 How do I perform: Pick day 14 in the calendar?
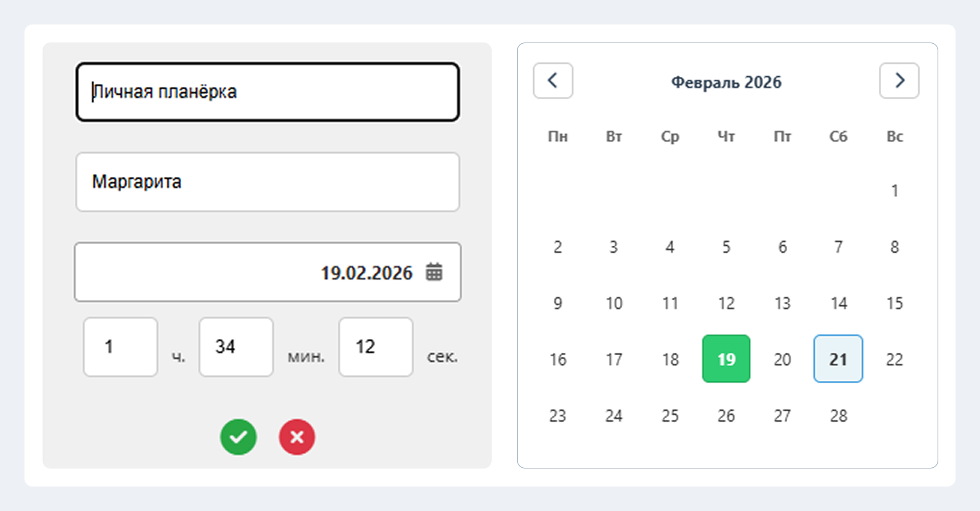[838, 303]
